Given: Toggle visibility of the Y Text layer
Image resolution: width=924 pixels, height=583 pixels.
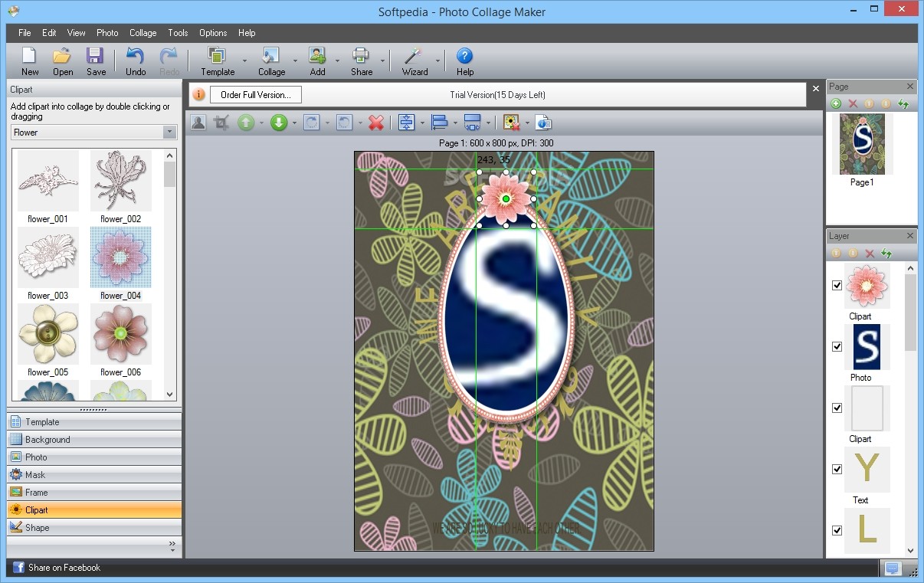Looking at the screenshot, I should click(x=837, y=469).
